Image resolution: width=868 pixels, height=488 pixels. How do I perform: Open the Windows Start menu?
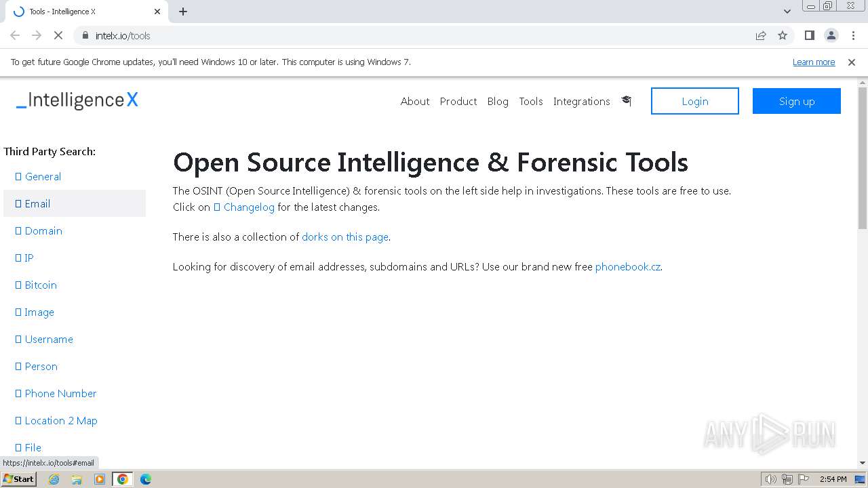point(19,479)
